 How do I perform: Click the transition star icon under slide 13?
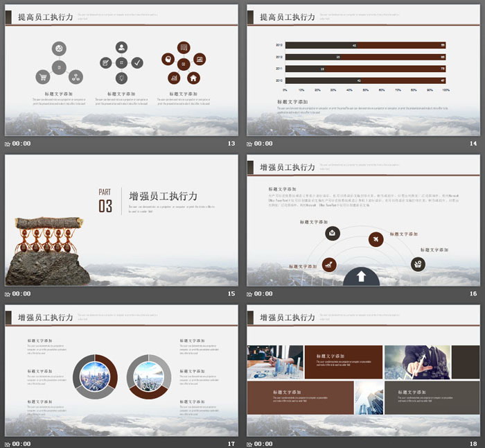coord(8,144)
